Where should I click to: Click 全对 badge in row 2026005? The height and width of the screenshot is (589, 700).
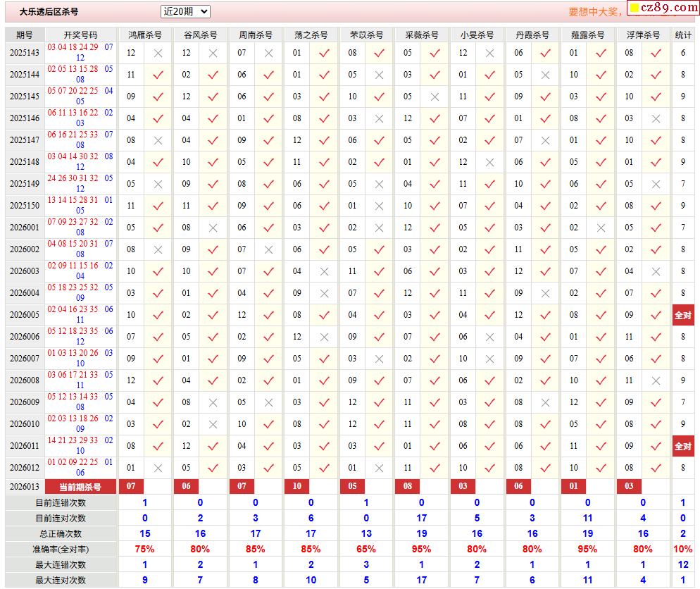683,315
